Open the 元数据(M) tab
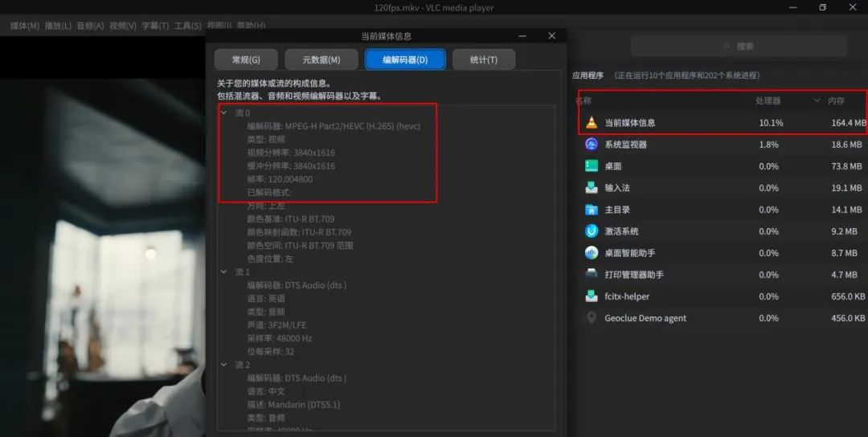 [x=321, y=59]
